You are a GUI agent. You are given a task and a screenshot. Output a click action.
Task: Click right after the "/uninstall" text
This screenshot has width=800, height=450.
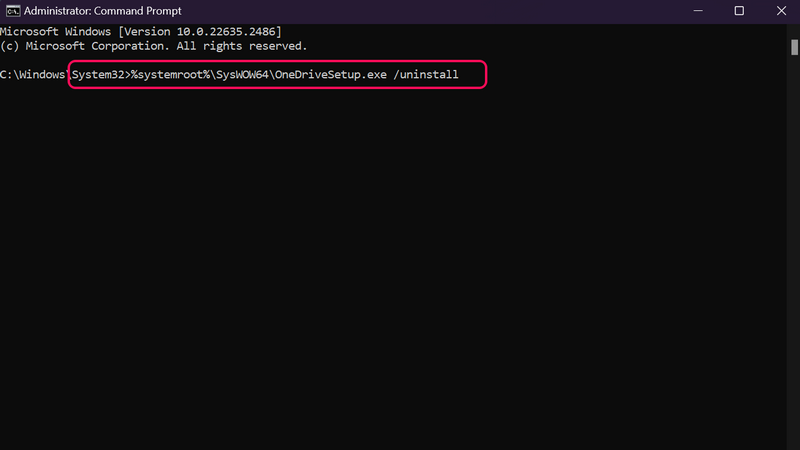tap(461, 75)
